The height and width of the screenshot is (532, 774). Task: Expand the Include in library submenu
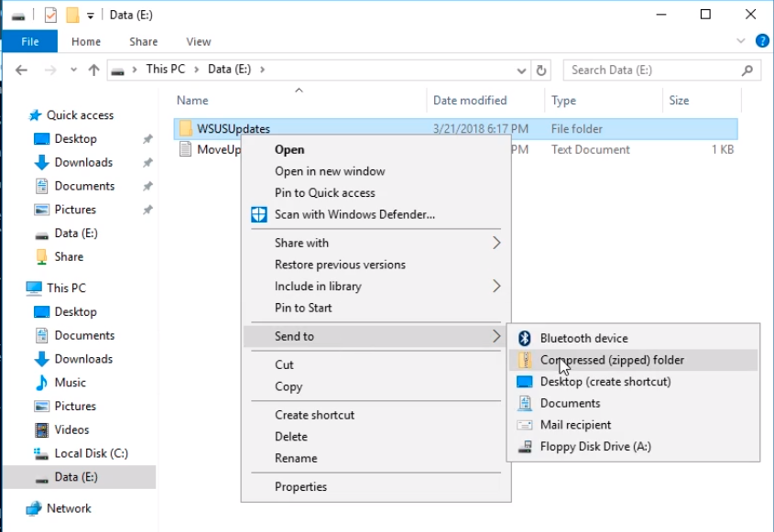click(x=376, y=287)
